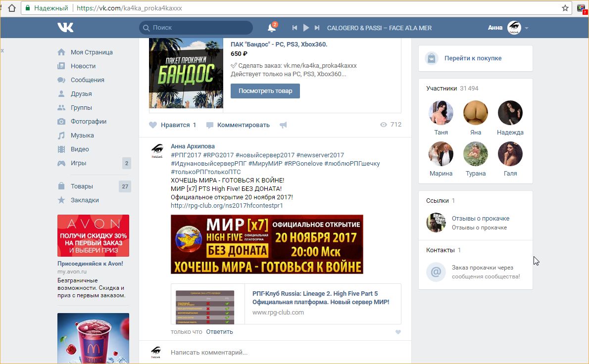This screenshot has height=364, width=589.
Task: Bookmark this page with star icon
Action: (565, 8)
